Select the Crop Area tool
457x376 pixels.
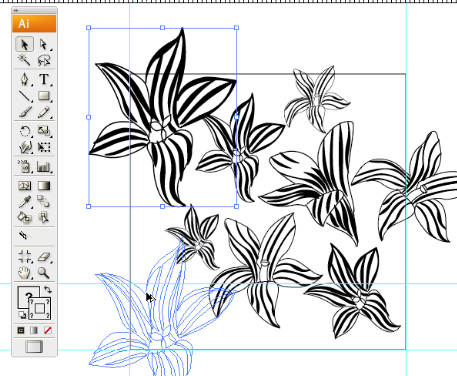pos(25,257)
